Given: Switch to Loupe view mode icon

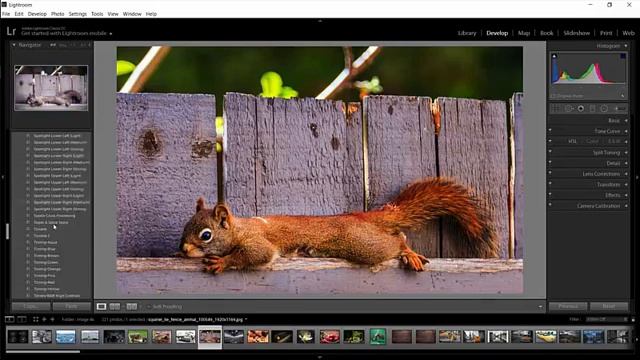Looking at the screenshot, I should (101, 307).
